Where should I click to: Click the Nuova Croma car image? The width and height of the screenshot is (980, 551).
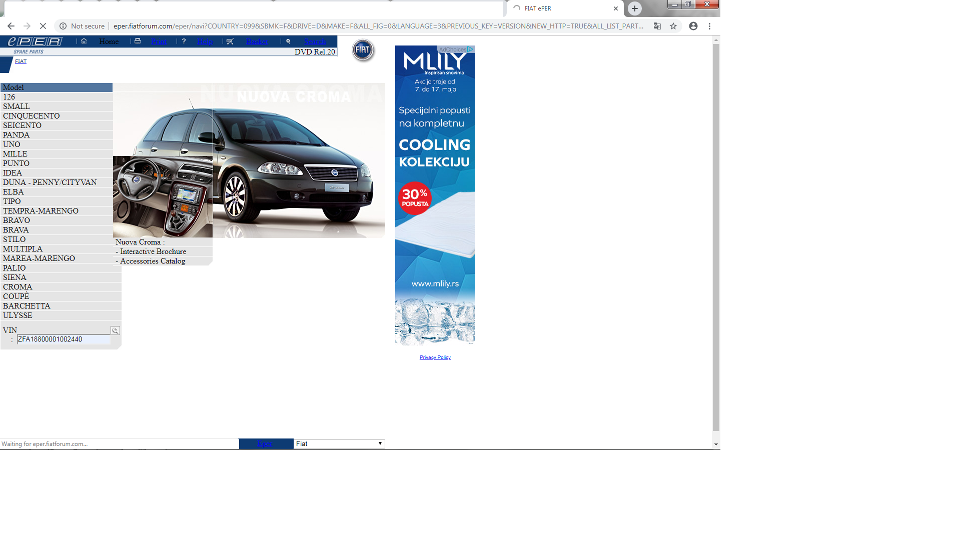299,160
